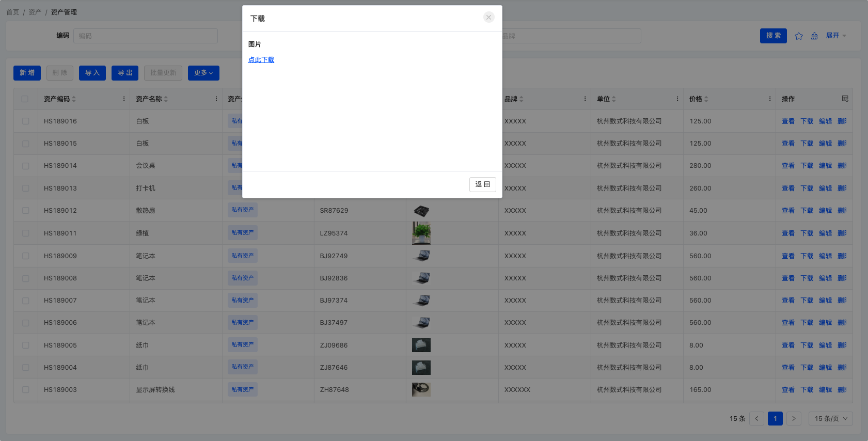This screenshot has width=868, height=441.
Task: Open the three-dot menu of 资产名称 column
Action: [216, 99]
